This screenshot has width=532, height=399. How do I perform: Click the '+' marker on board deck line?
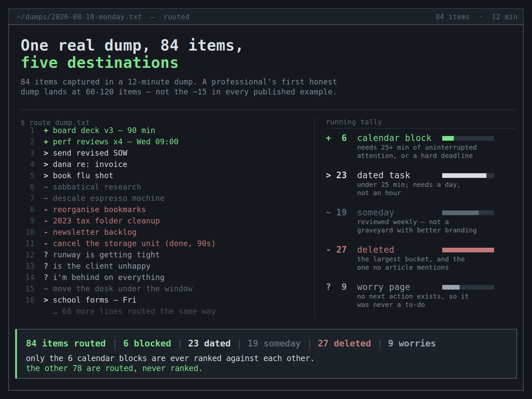[46, 130]
